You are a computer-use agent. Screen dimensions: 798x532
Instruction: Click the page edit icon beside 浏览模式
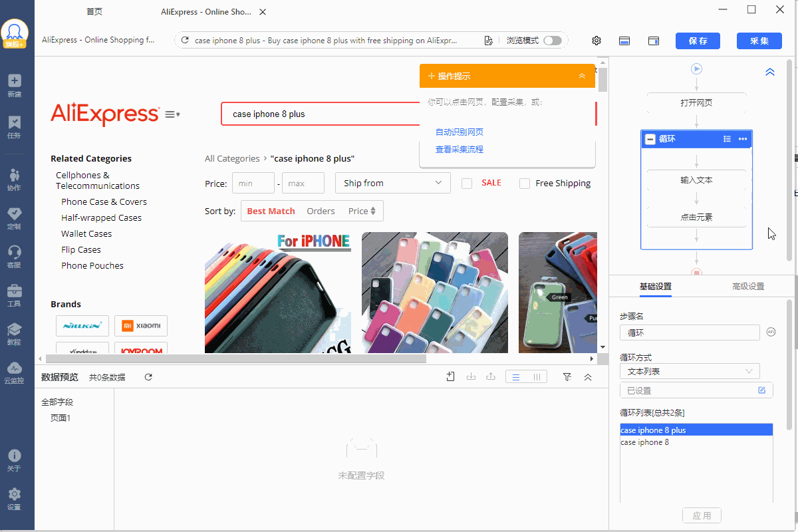click(x=489, y=41)
